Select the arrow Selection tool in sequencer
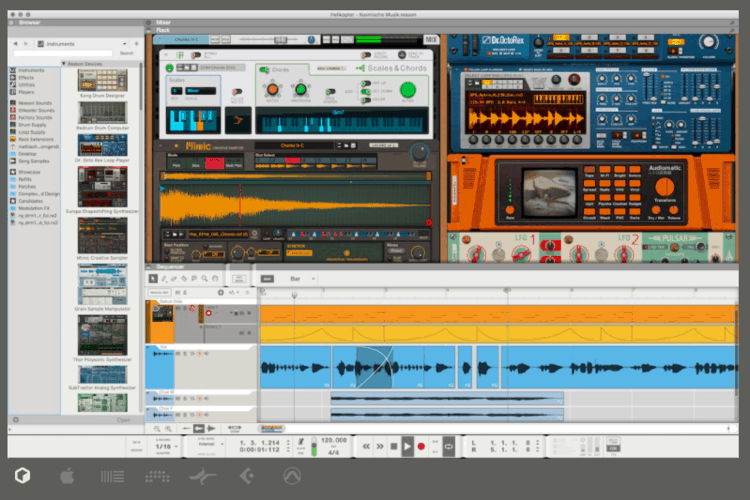This screenshot has height=500, width=750. click(153, 278)
